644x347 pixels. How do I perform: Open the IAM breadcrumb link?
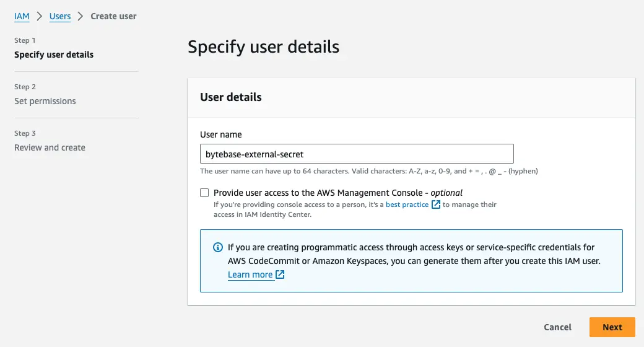coord(22,16)
